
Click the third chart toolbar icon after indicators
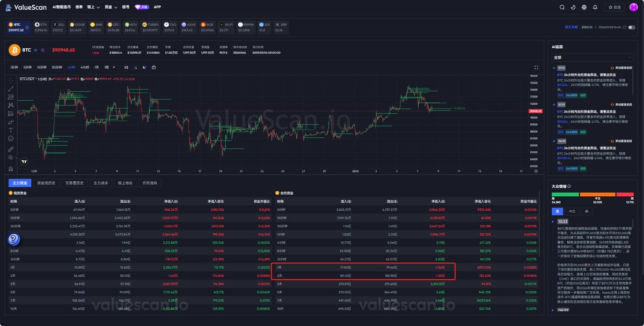point(144,68)
